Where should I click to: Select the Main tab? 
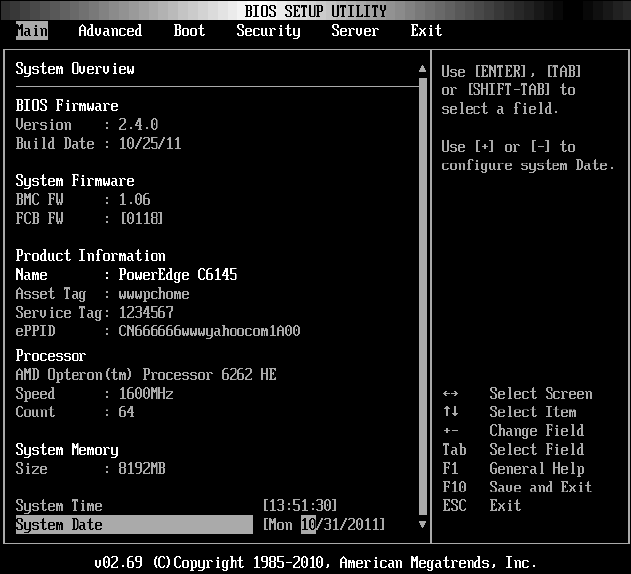[x=32, y=31]
